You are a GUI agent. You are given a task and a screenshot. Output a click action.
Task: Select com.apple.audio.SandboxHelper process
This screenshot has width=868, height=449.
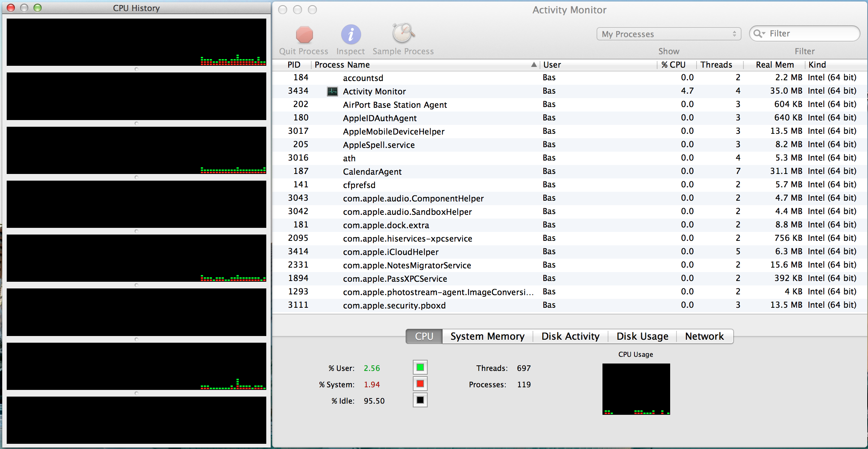point(570,211)
